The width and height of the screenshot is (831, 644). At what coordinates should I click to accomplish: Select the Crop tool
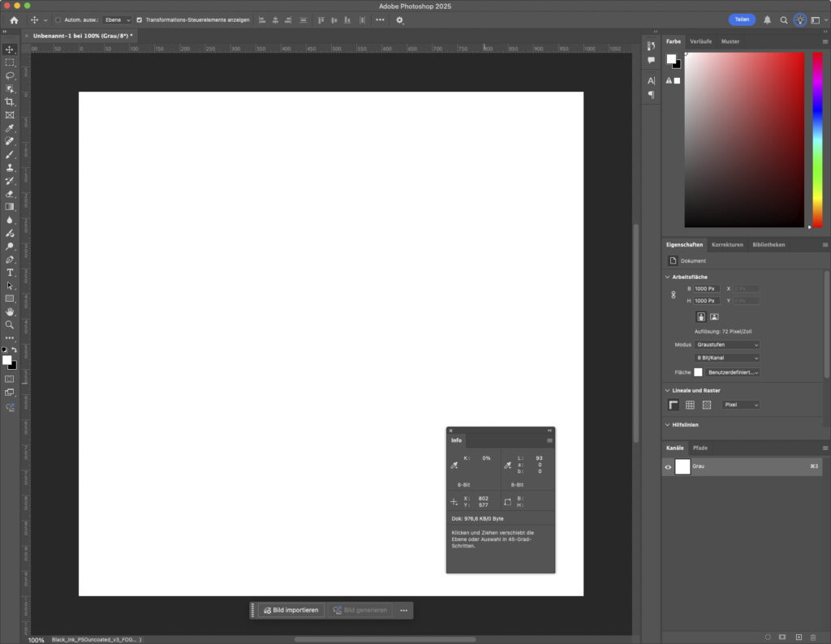point(10,101)
